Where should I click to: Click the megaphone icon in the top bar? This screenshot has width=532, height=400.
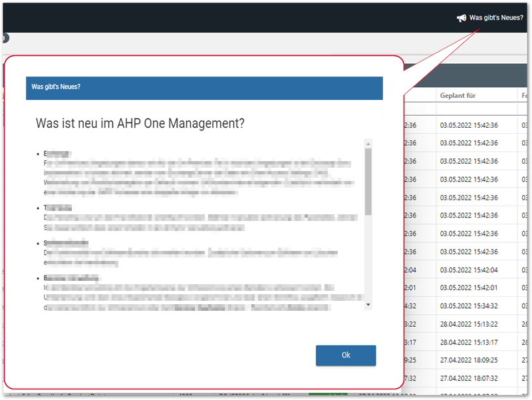coord(462,18)
